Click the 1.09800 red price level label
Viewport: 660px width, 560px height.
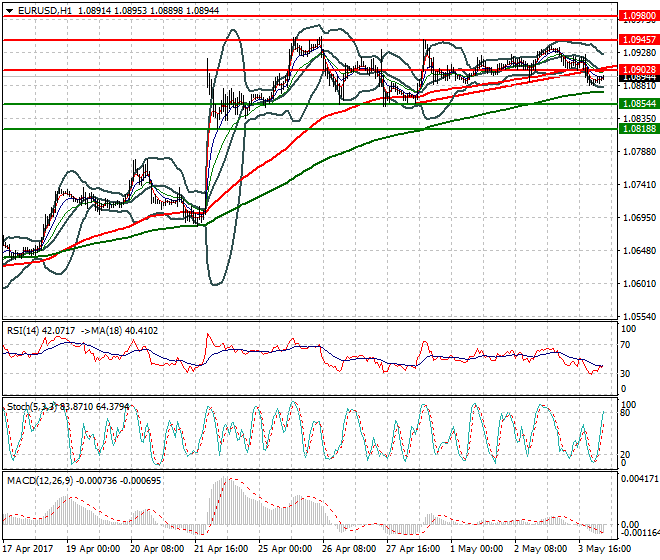(x=639, y=16)
